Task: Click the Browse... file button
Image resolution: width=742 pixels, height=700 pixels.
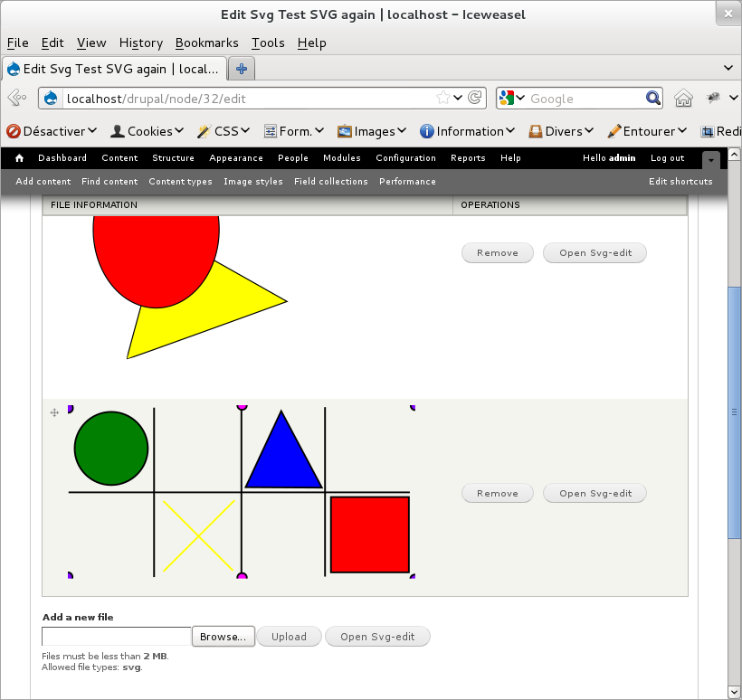Action: click(223, 637)
